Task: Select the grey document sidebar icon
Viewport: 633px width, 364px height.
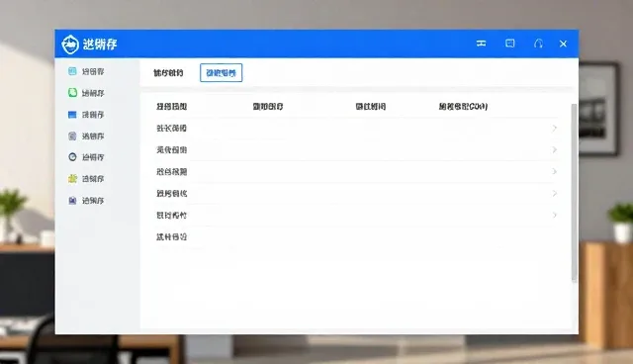Action: 72,136
